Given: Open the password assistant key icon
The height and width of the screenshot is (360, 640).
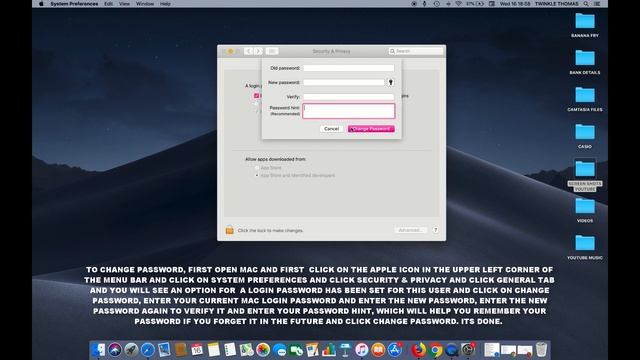Looking at the screenshot, I should tap(391, 82).
